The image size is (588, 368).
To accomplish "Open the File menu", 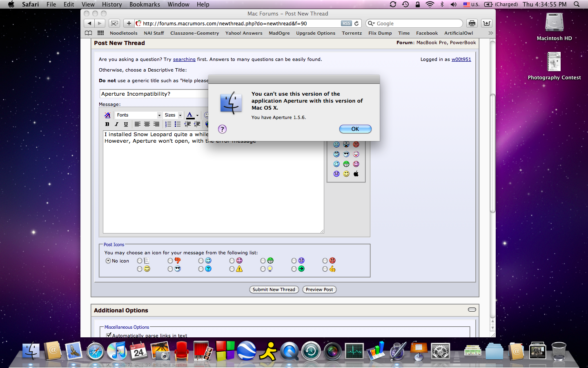I will pos(51,4).
